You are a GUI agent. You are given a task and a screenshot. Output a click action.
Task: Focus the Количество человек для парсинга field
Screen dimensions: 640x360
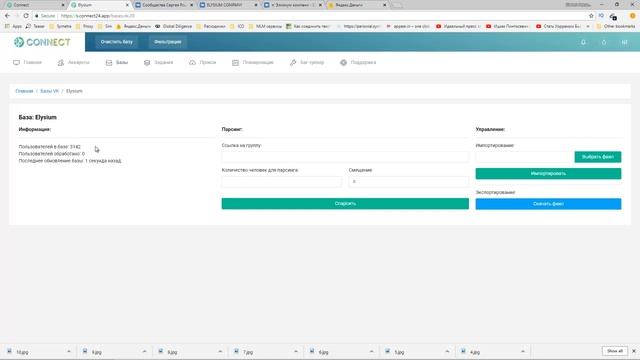[282, 182]
